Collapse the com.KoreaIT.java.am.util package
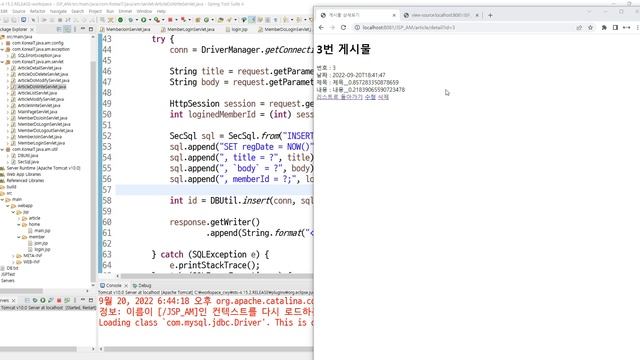This screenshot has width=640, height=360. coord(2,149)
